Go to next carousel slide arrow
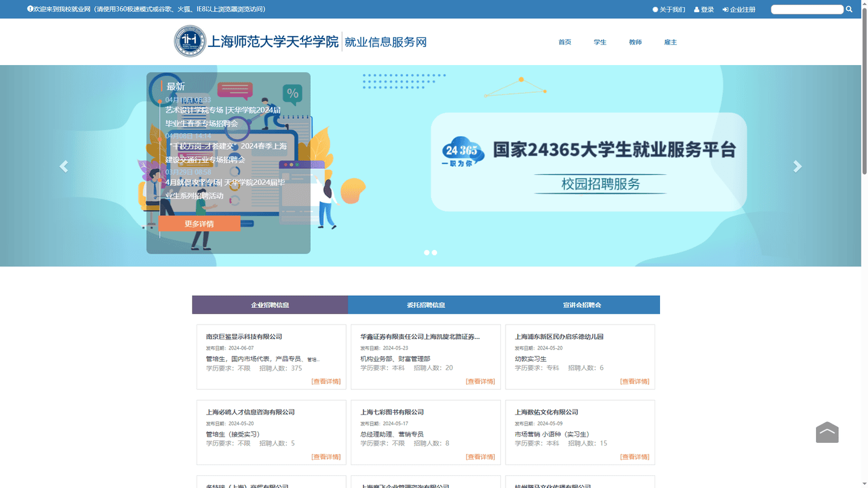 coord(797,166)
